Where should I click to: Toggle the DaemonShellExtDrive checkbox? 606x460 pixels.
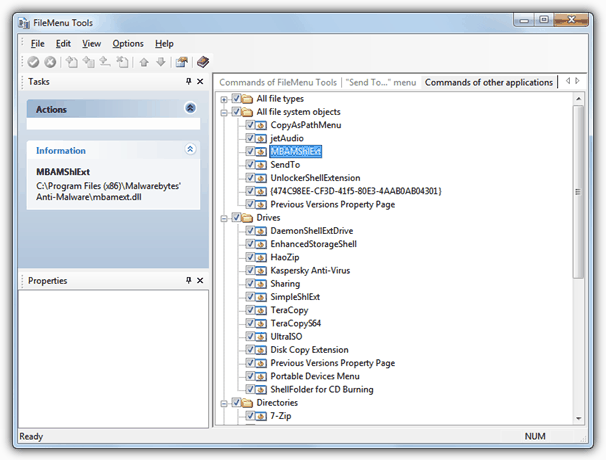point(250,230)
